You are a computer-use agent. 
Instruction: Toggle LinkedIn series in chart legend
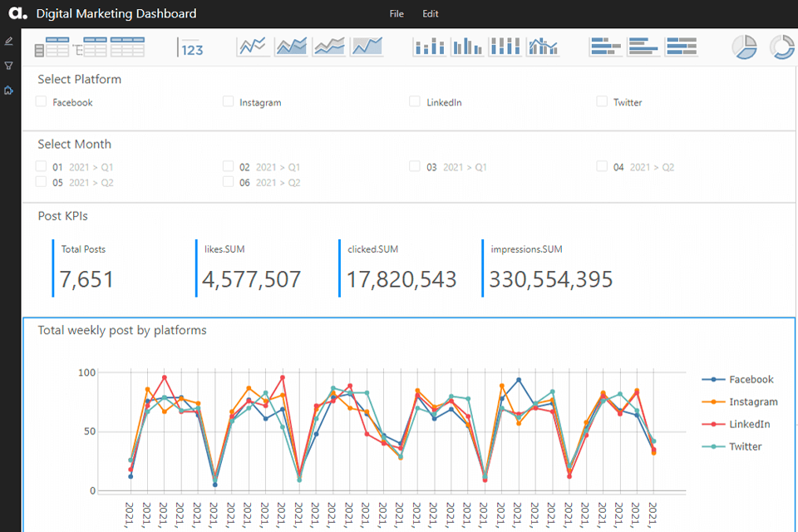(736, 424)
